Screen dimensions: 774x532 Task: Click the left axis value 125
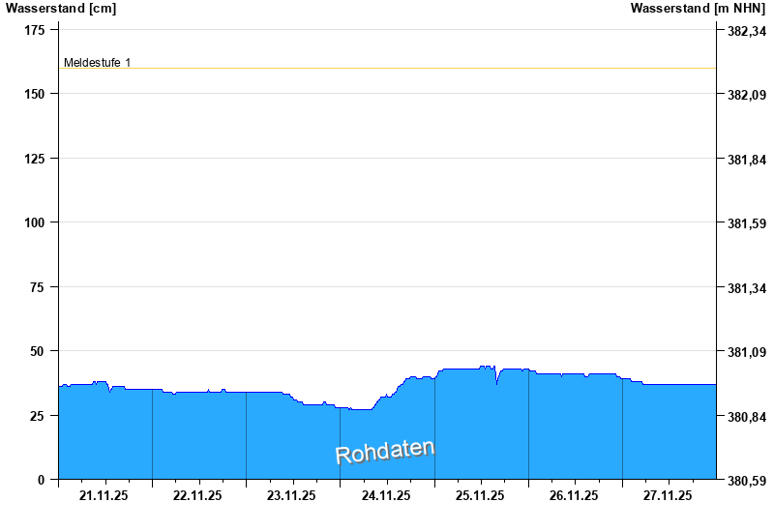pyautogui.click(x=34, y=159)
